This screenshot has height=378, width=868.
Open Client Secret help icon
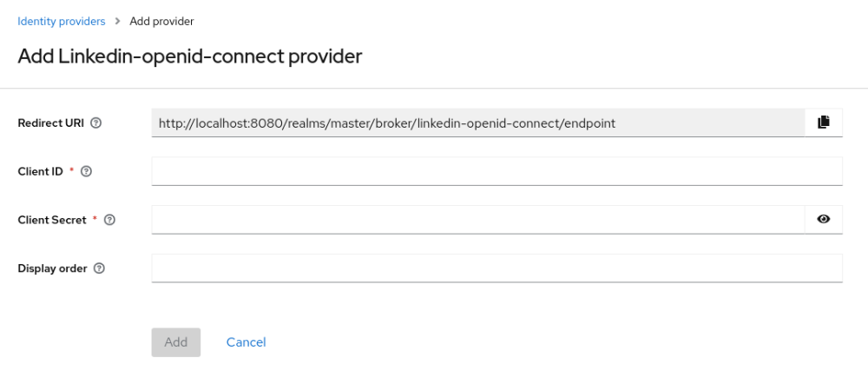[x=109, y=221]
